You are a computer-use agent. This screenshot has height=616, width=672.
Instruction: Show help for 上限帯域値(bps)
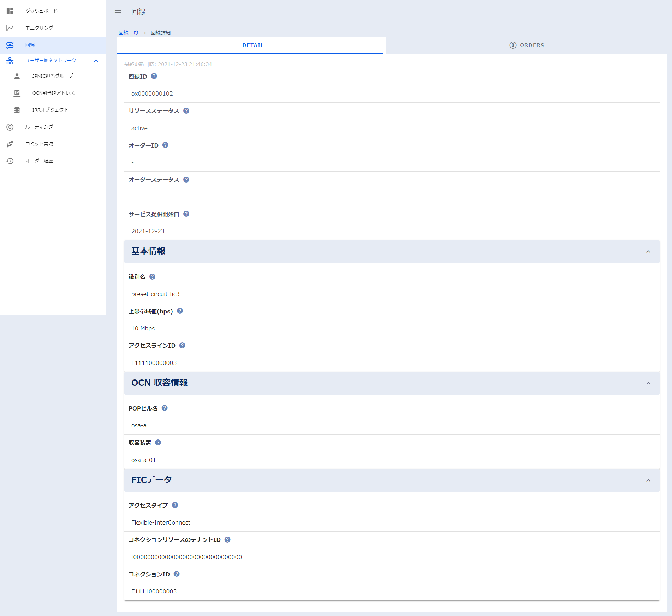pyautogui.click(x=180, y=311)
